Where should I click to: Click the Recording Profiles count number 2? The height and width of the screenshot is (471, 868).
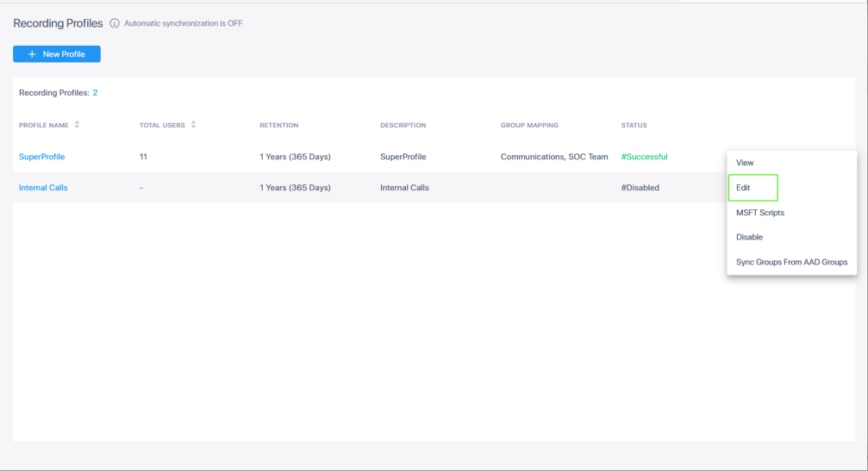[95, 92]
